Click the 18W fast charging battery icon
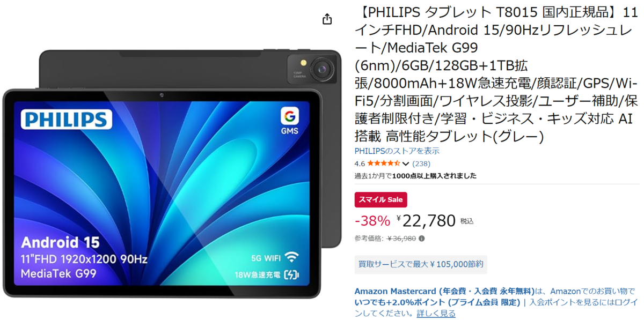 pos(292,275)
